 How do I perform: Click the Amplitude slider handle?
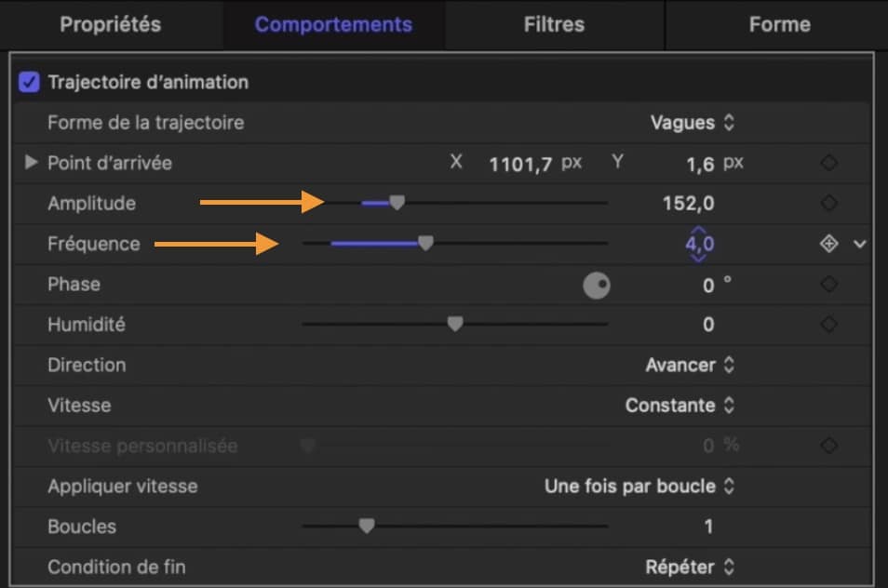pyautogui.click(x=397, y=202)
